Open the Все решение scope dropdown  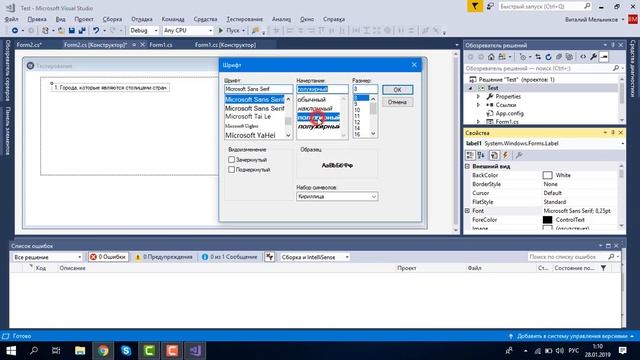47,257
